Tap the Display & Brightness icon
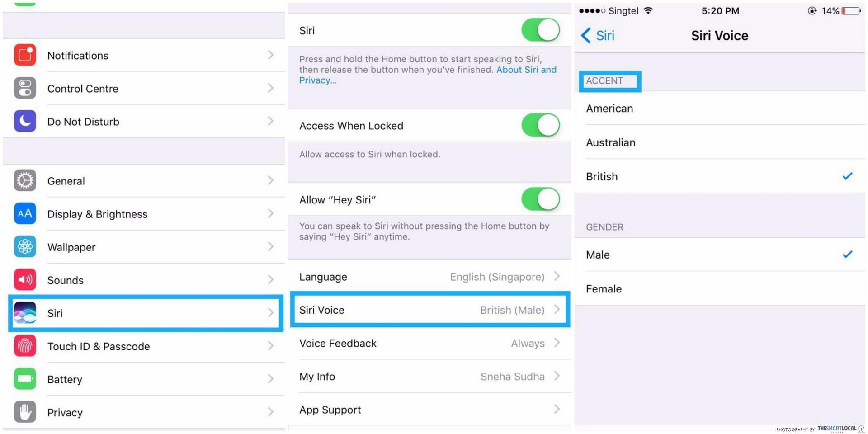 [x=25, y=214]
